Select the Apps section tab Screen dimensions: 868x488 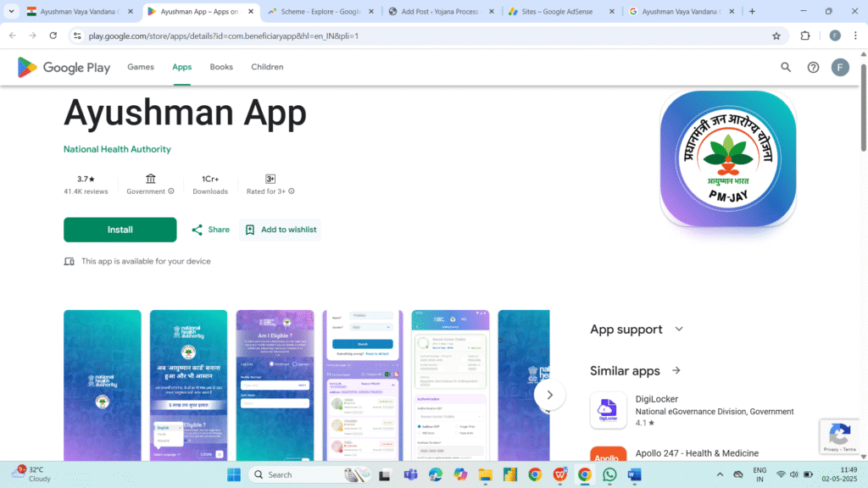pos(181,67)
